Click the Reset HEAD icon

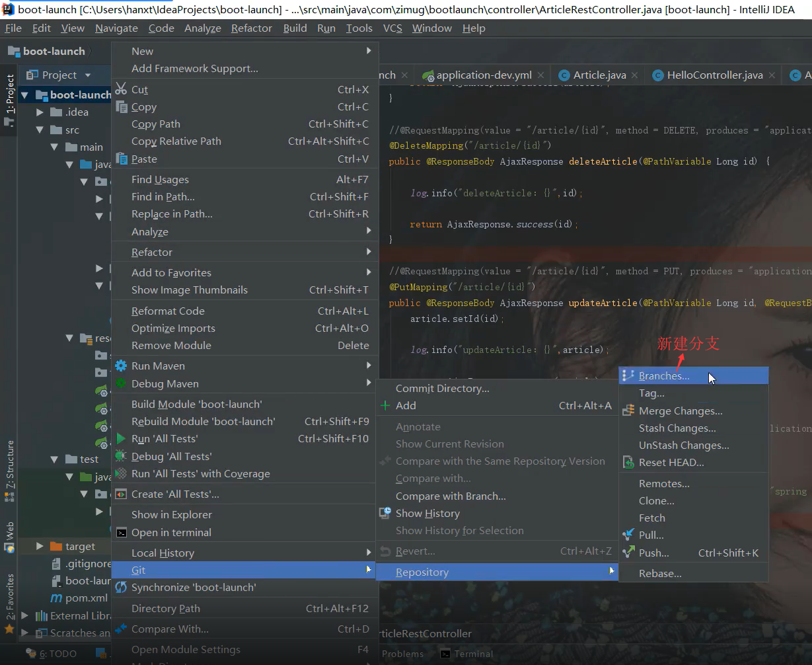point(628,462)
